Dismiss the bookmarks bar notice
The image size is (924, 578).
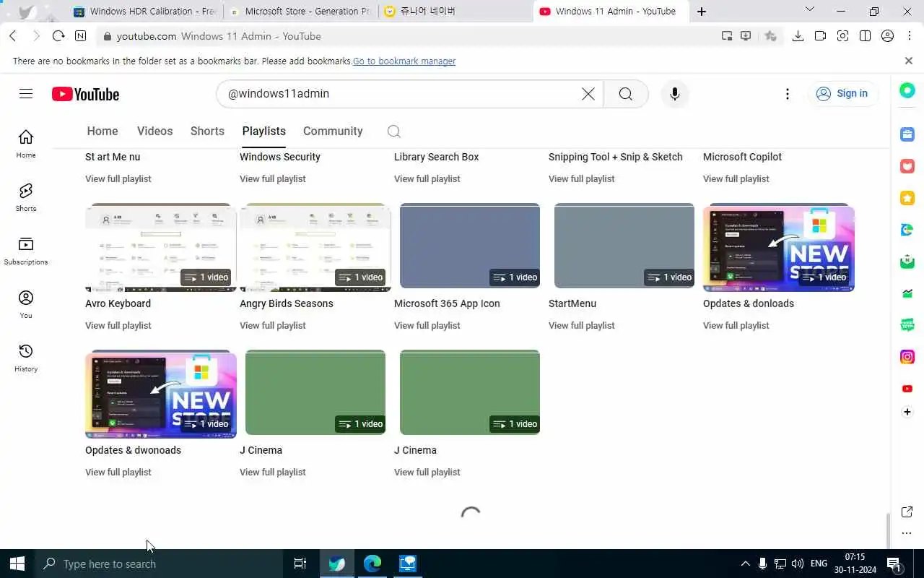(x=909, y=61)
